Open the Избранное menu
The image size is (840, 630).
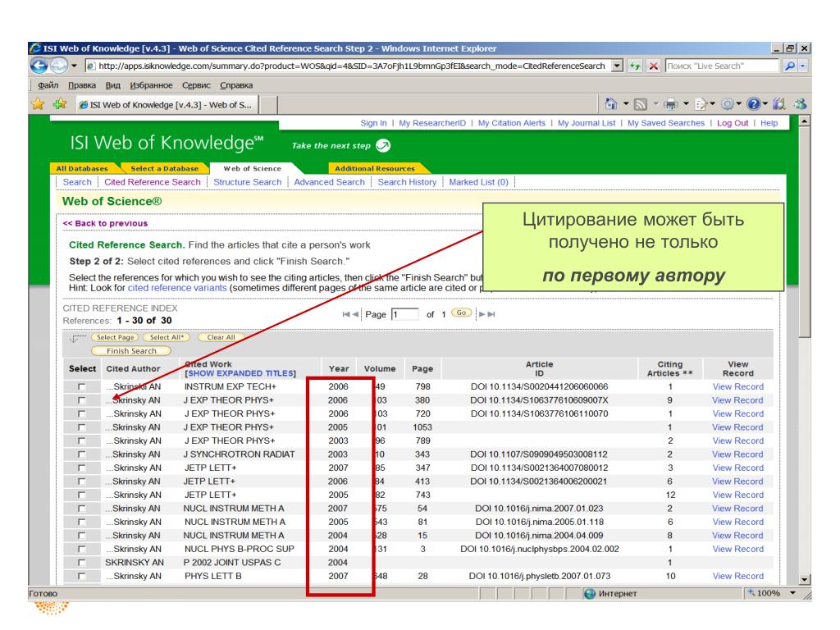(151, 85)
